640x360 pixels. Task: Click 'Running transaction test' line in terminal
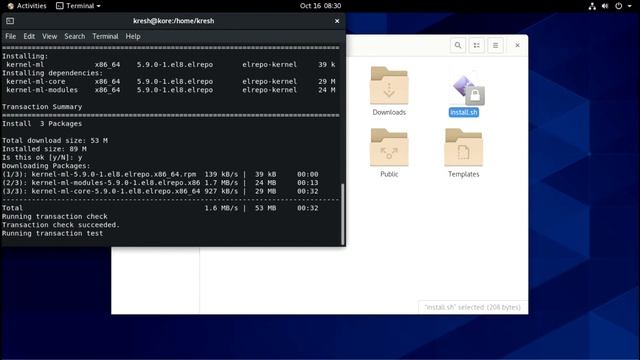52,233
